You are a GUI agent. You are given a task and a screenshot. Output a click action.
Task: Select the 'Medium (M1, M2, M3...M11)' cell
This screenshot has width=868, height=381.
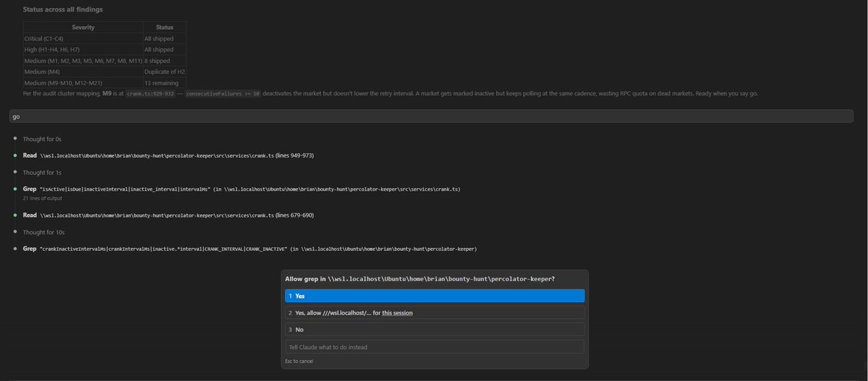point(83,61)
